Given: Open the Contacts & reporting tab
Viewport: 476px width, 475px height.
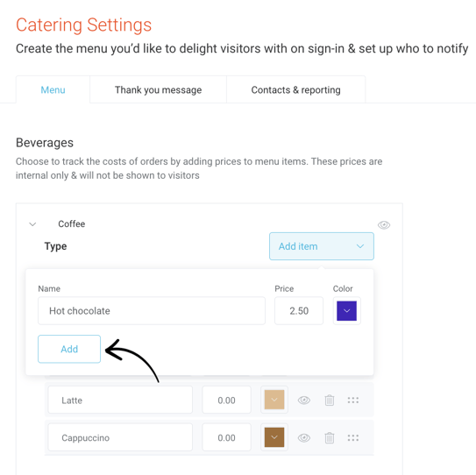Looking at the screenshot, I should coord(296,90).
